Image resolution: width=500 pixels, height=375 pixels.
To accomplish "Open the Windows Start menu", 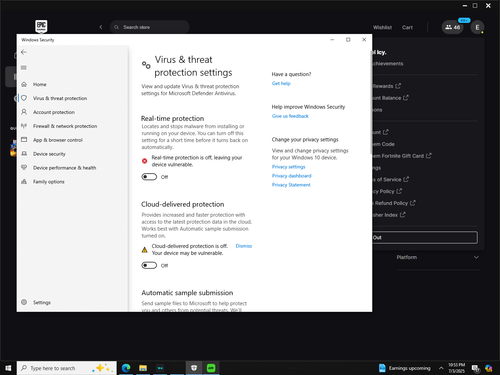I will point(8,368).
